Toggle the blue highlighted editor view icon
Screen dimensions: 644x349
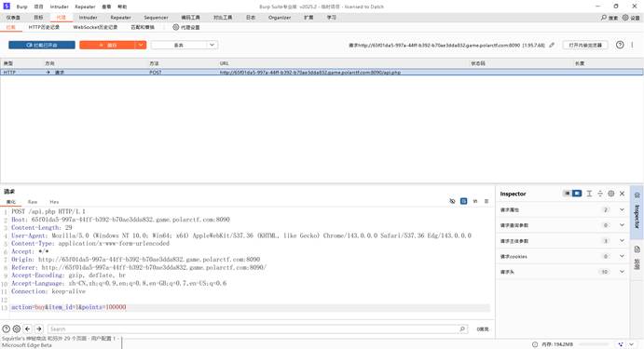pyautogui.click(x=464, y=201)
